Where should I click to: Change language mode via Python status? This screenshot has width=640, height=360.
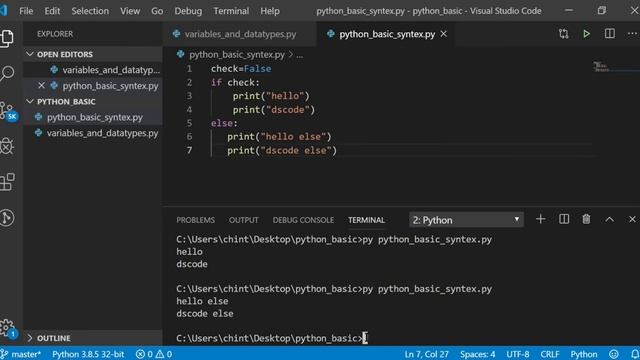point(584,354)
